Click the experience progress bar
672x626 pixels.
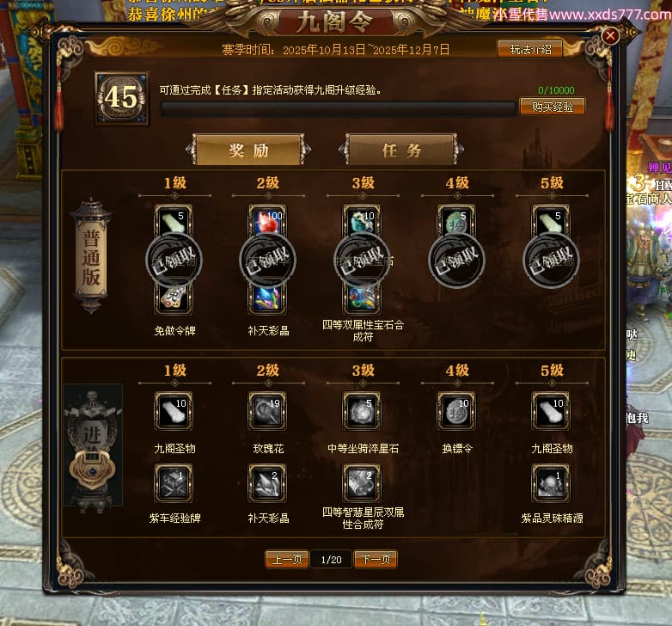tap(338, 109)
